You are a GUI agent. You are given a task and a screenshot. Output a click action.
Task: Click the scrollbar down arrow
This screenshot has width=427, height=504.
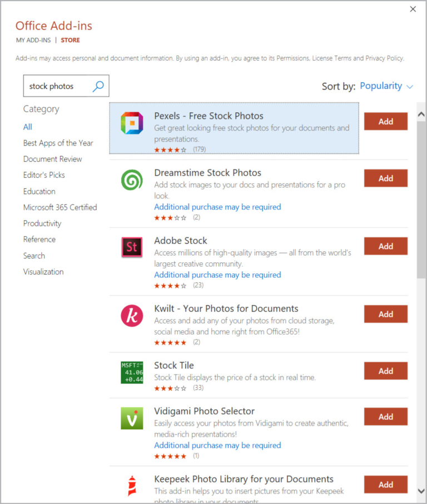click(x=420, y=492)
